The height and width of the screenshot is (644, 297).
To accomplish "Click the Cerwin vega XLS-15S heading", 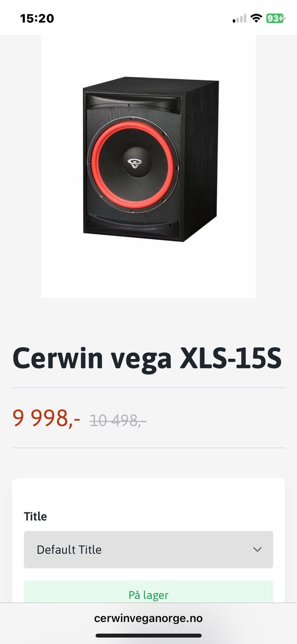I will pos(147,358).
